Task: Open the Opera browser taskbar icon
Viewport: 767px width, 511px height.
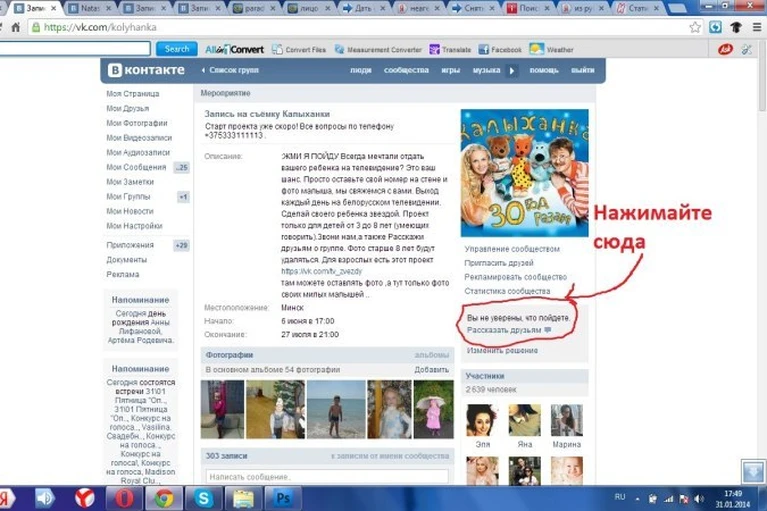Action: [x=124, y=498]
